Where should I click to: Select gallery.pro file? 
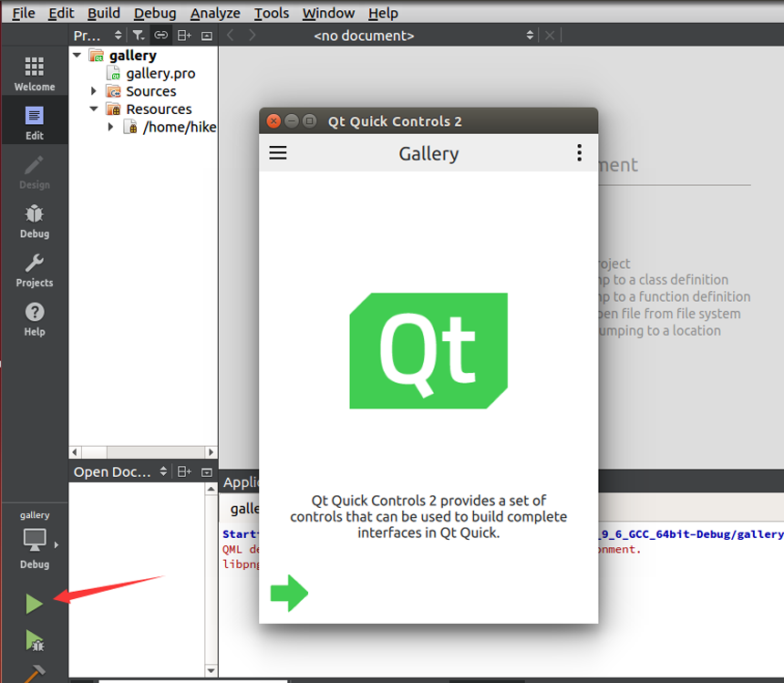(151, 74)
